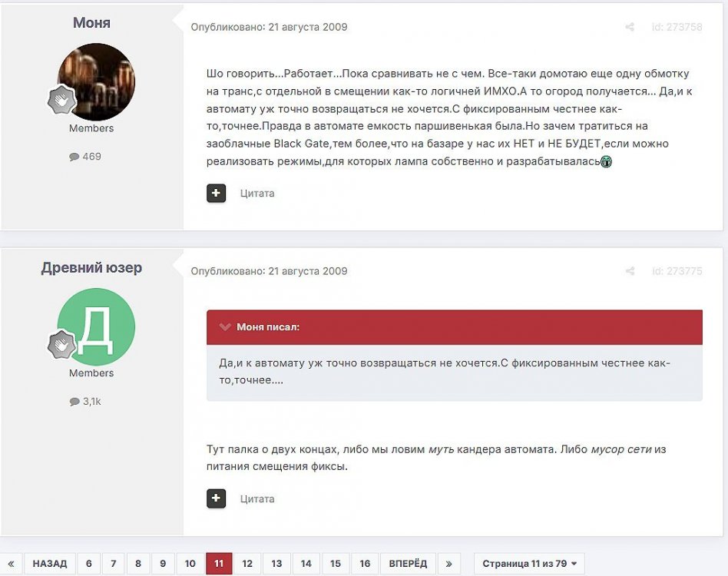Open Древний юзер's green letter avatar

(96, 326)
